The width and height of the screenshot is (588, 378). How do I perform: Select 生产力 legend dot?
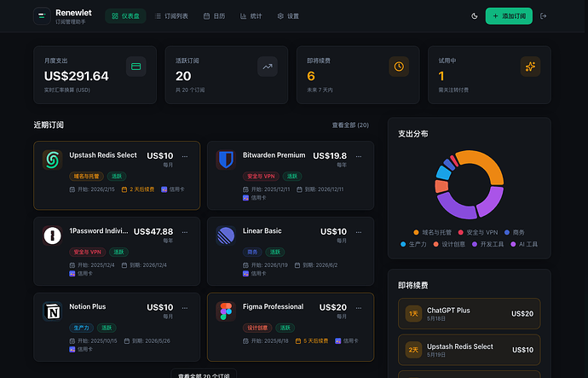tap(403, 244)
